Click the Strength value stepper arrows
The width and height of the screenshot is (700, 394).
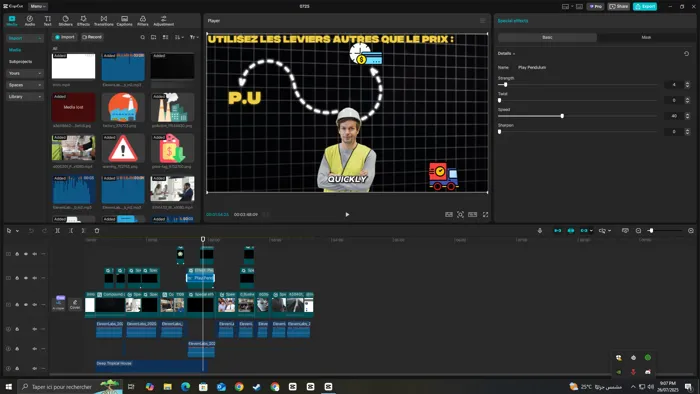pyautogui.click(x=687, y=85)
